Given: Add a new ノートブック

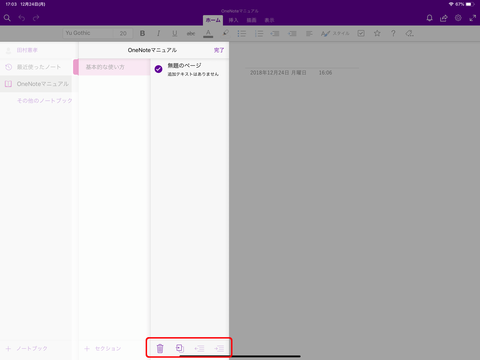Looking at the screenshot, I should click(x=27, y=348).
